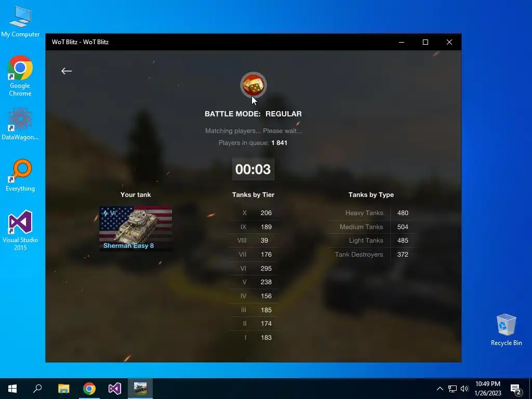Click the 'Tanks by Type' heading

coord(371,195)
